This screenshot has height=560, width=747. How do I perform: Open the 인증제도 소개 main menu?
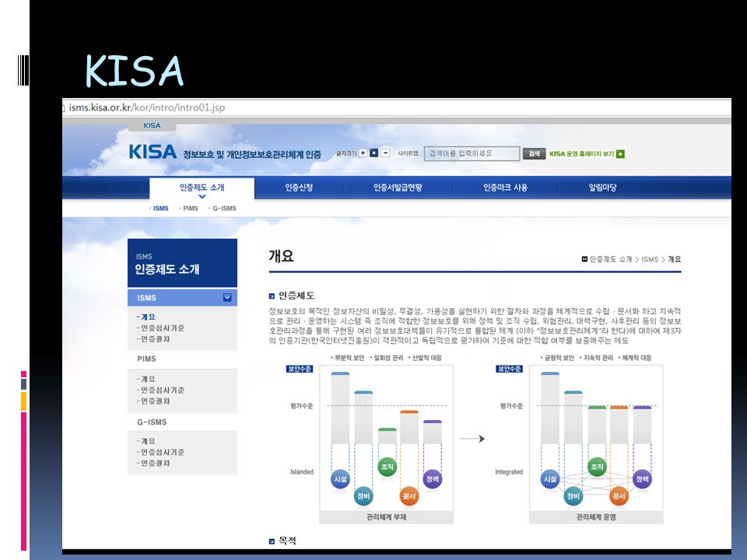point(202,187)
